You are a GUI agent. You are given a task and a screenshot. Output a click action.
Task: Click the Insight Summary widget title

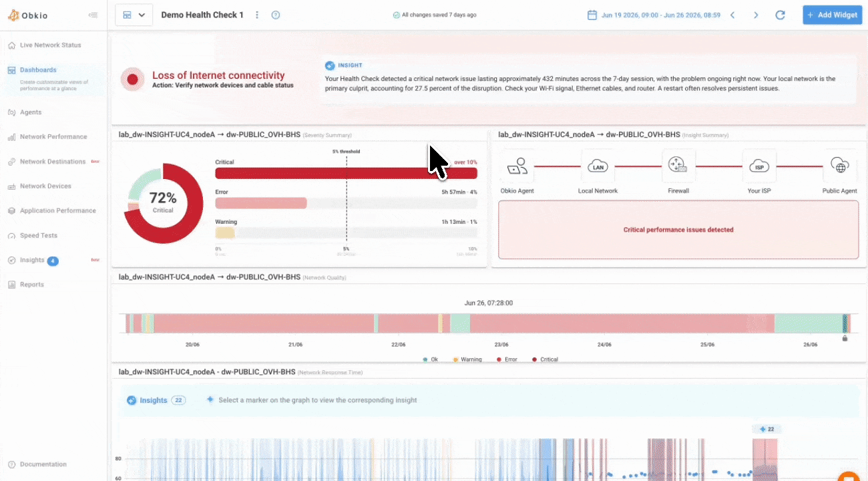tap(614, 135)
